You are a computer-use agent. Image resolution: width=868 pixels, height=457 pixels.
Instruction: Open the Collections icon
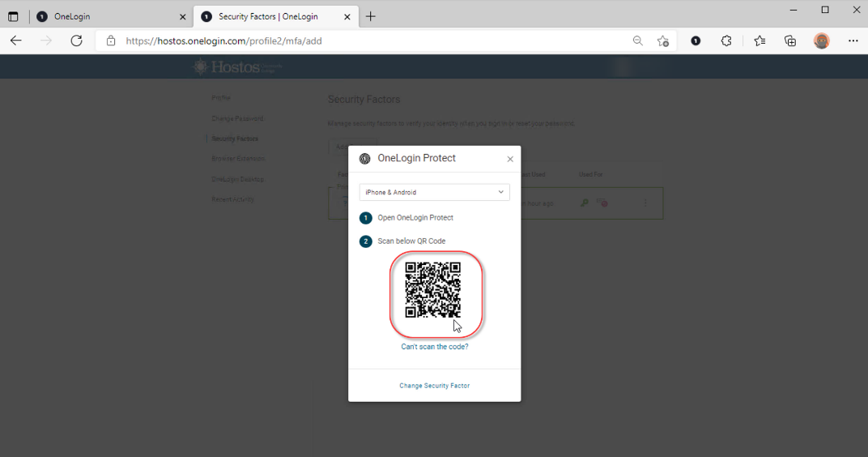click(790, 41)
